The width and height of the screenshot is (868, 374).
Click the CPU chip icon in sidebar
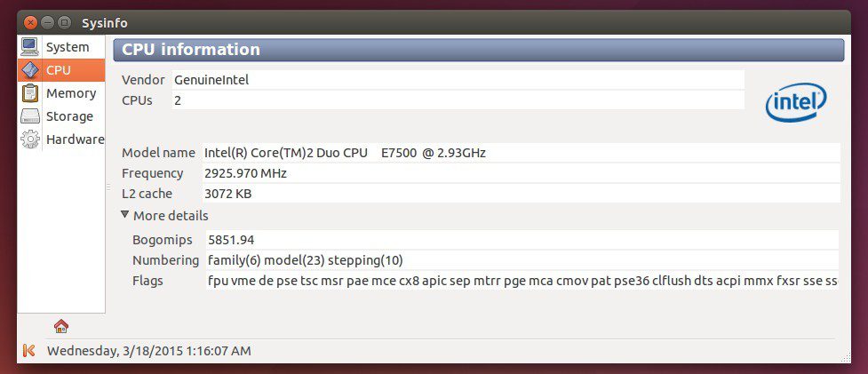(30, 70)
